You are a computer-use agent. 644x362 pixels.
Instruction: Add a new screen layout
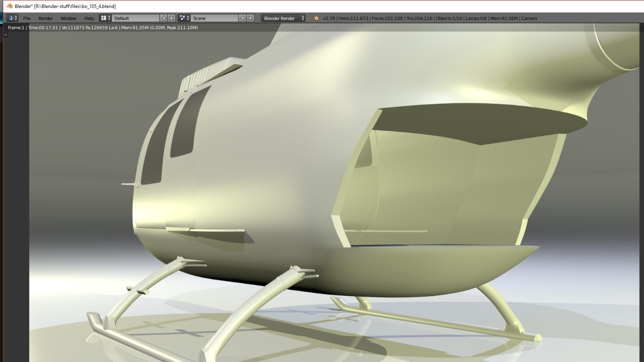pos(164,18)
